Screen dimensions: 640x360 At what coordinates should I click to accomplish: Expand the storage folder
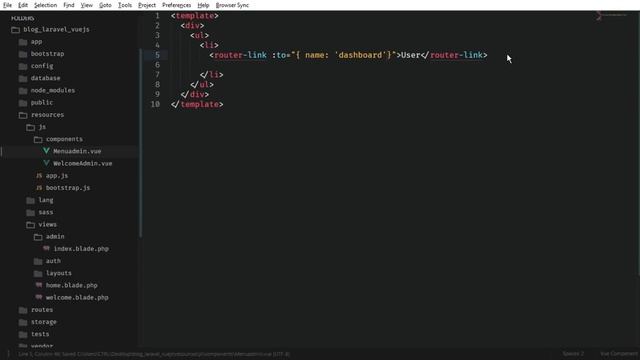coord(44,322)
